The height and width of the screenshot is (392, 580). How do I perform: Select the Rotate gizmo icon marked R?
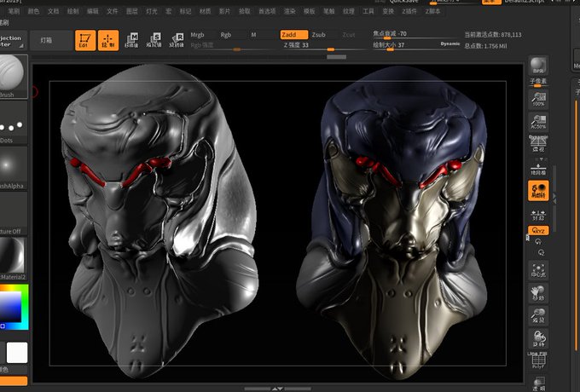pos(177,40)
